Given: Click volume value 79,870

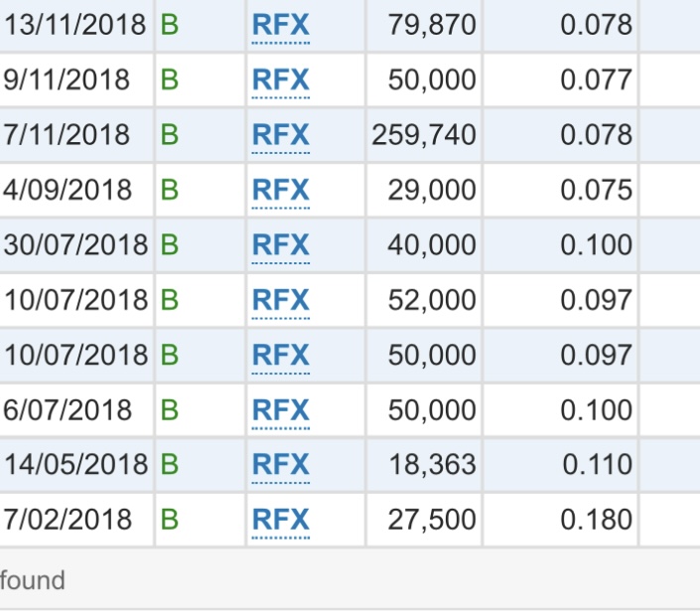Looking at the screenshot, I should click(432, 25).
